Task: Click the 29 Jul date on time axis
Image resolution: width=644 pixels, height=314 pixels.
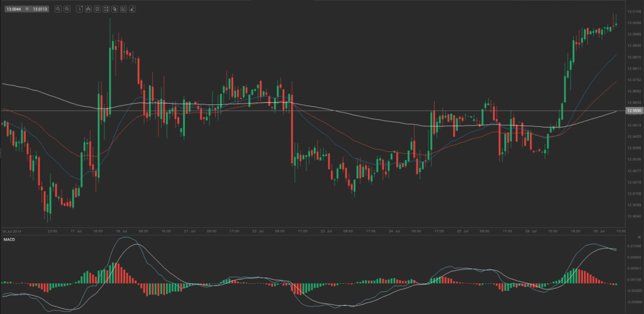Action: pos(597,230)
